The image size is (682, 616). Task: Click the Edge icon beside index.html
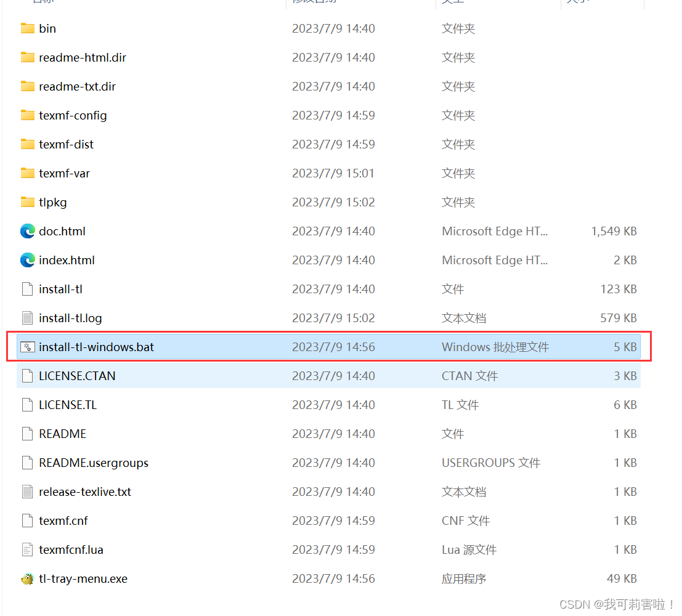(27, 260)
